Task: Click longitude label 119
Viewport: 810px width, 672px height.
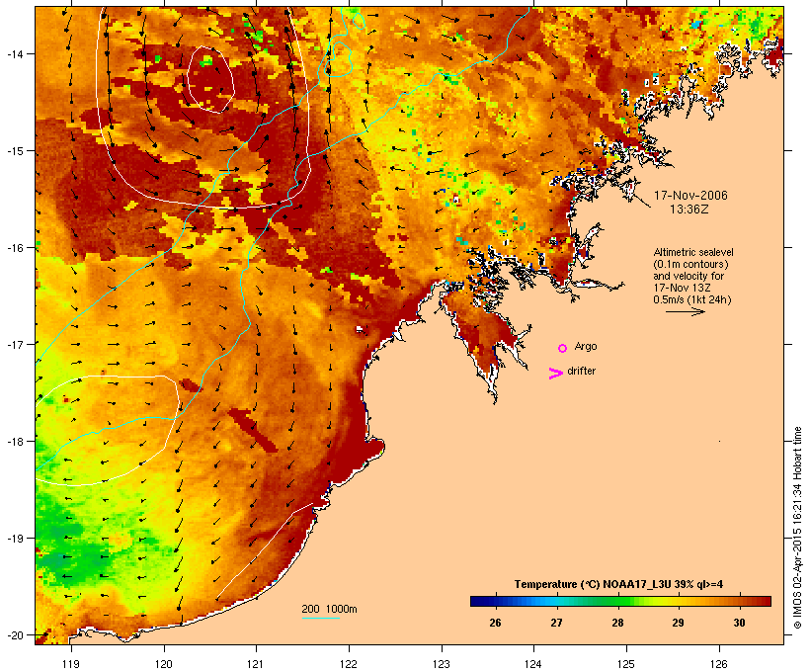Action: click(71, 664)
